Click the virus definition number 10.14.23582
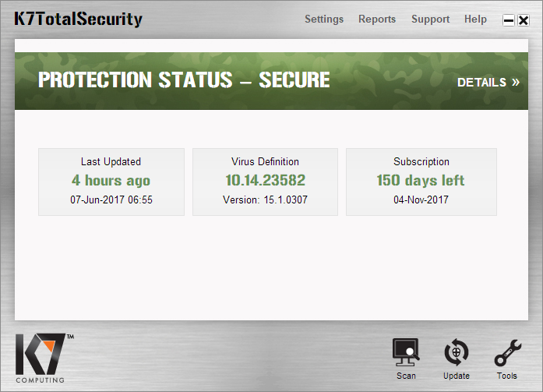The image size is (543, 392). (265, 181)
